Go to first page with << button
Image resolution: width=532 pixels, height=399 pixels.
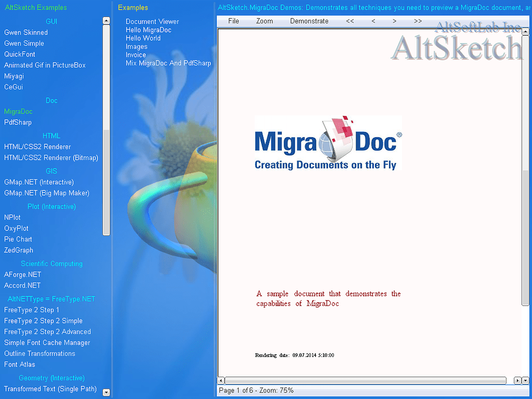point(350,21)
